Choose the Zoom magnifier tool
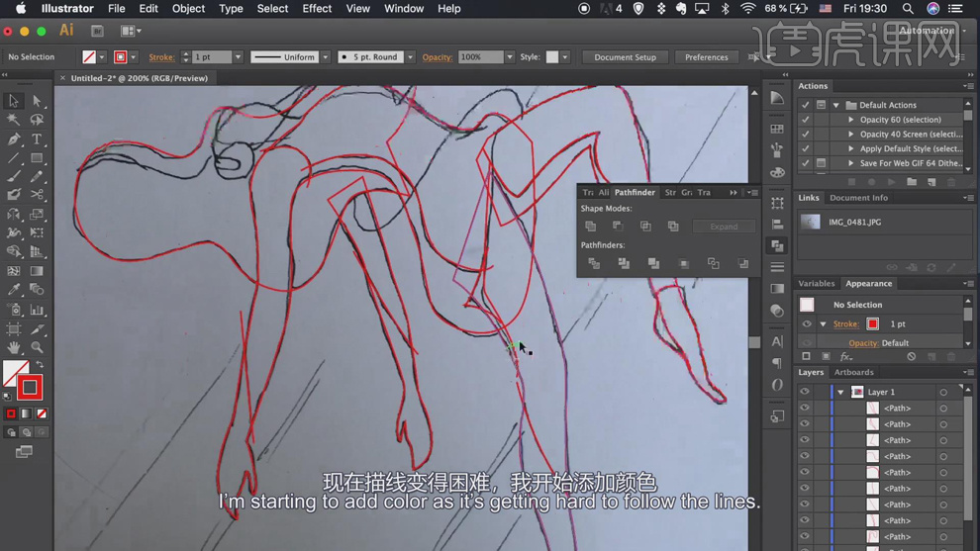Viewport: 980px width, 551px height. 37,347
